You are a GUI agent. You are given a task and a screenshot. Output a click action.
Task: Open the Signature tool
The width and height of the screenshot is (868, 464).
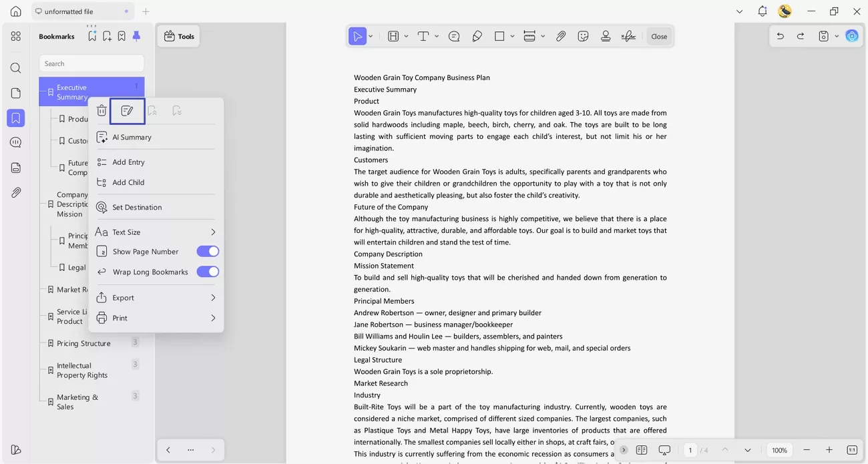(x=628, y=36)
